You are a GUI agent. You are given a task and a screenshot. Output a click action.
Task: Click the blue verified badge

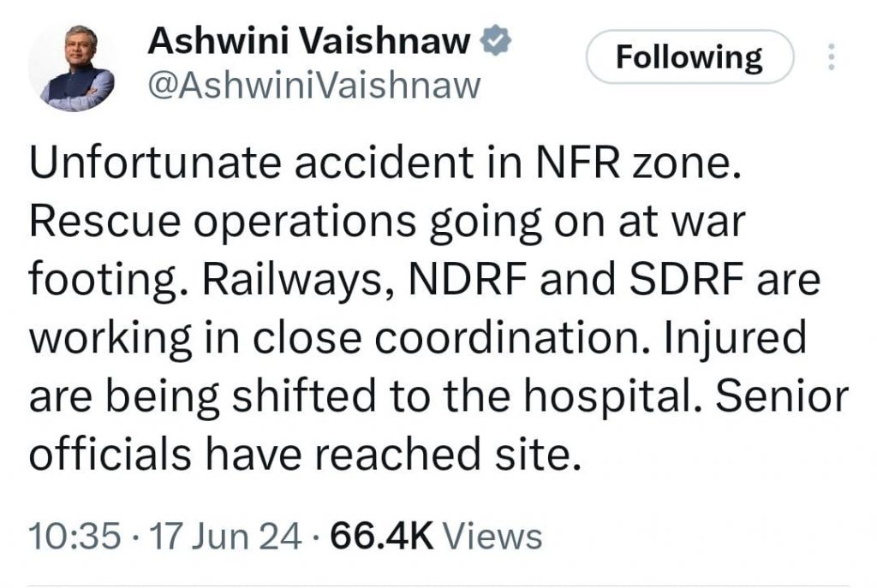494,40
